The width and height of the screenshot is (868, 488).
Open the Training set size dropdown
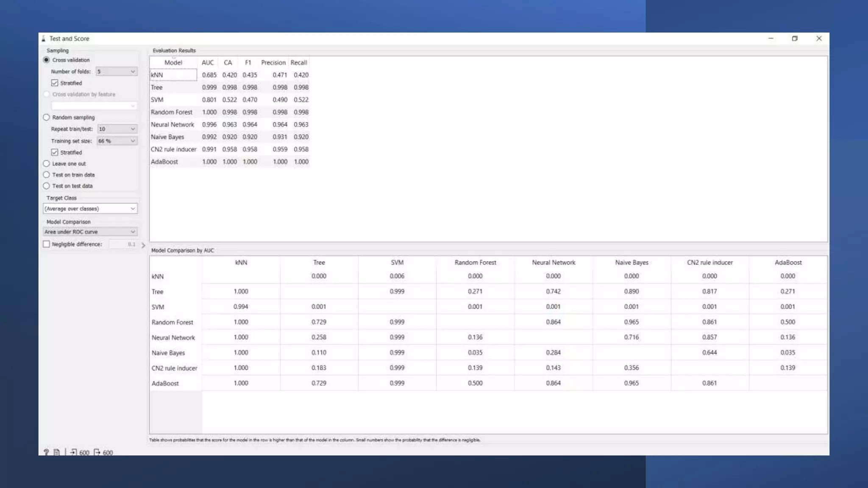point(117,141)
